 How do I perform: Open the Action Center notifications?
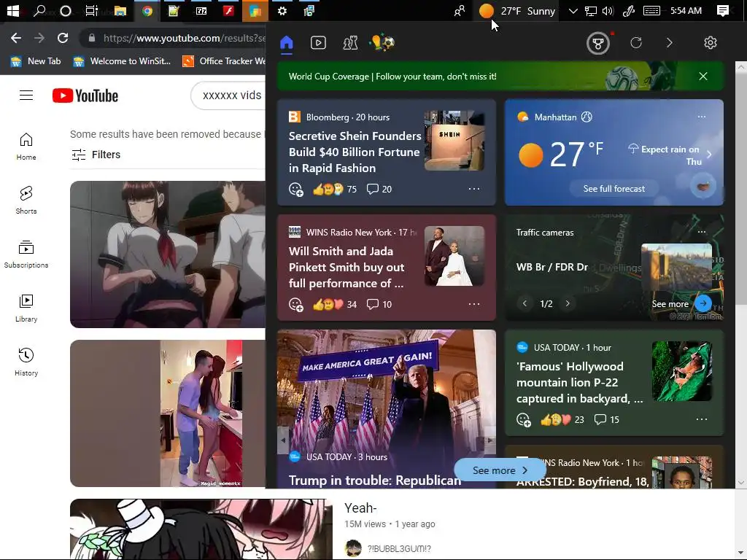723,10
